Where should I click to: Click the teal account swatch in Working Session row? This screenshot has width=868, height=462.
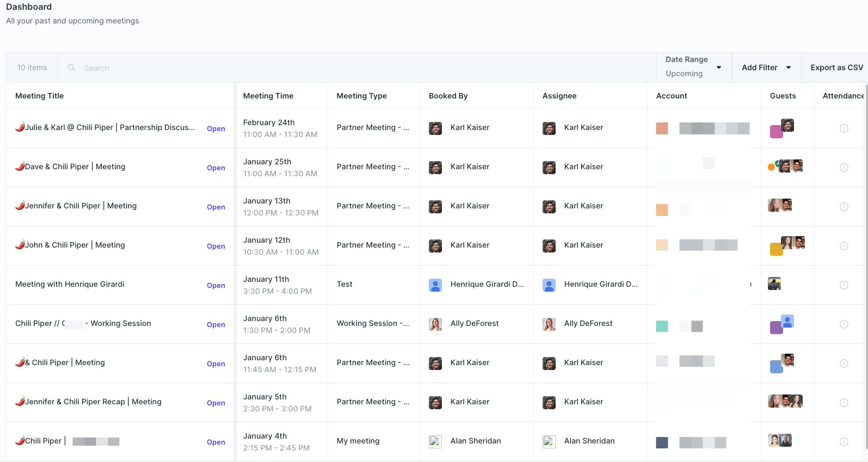(662, 326)
